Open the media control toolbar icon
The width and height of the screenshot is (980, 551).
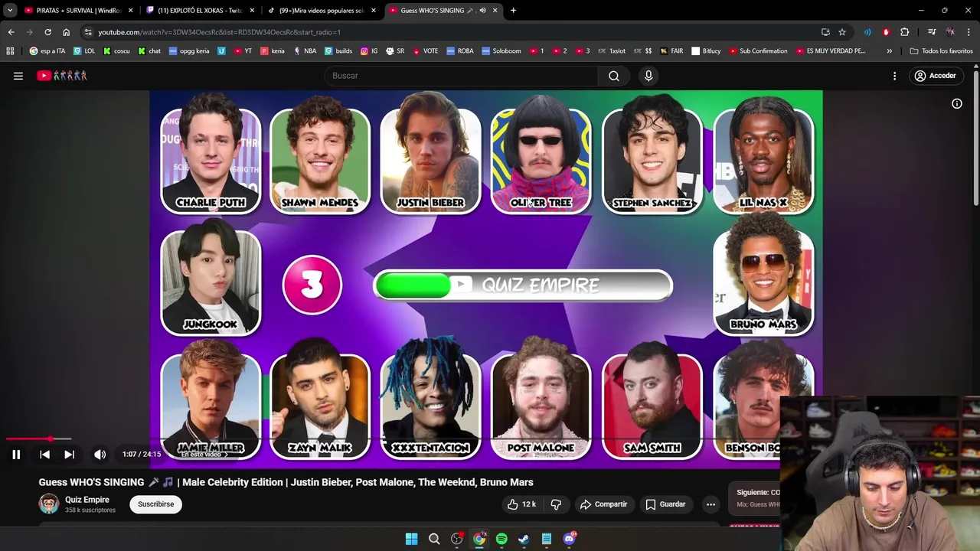(932, 32)
